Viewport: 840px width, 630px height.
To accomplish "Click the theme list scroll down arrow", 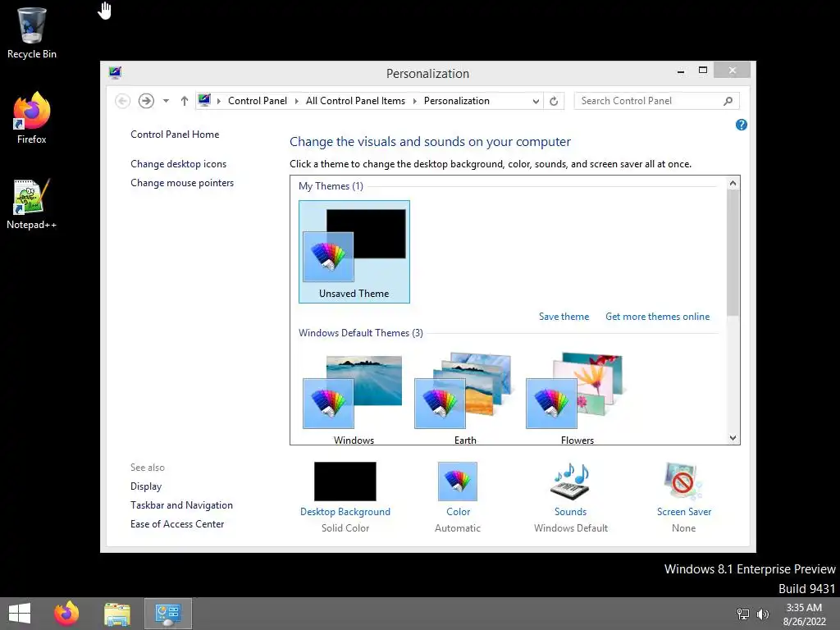I will click(x=733, y=438).
